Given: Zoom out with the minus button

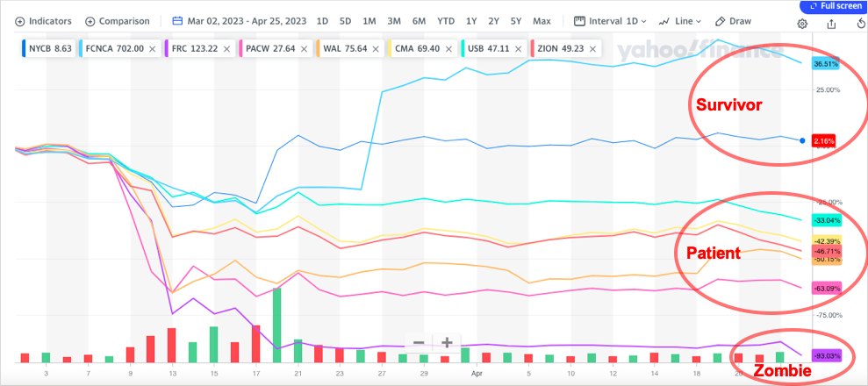Looking at the screenshot, I should pyautogui.click(x=419, y=343).
